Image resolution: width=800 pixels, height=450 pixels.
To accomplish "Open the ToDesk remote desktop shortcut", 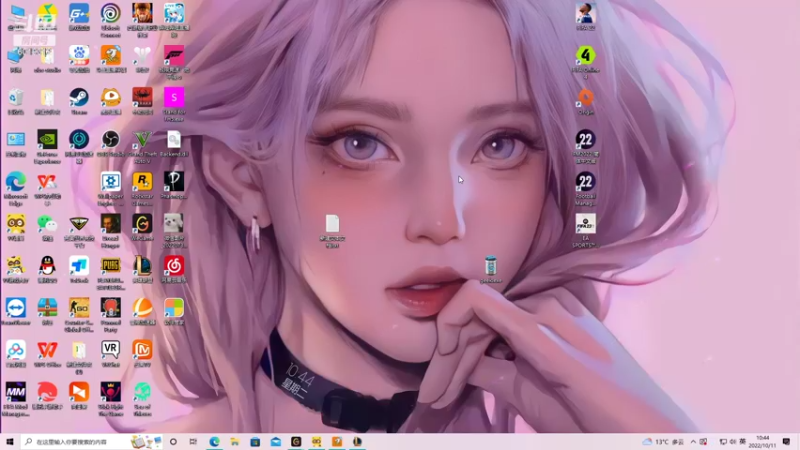I will click(79, 269).
